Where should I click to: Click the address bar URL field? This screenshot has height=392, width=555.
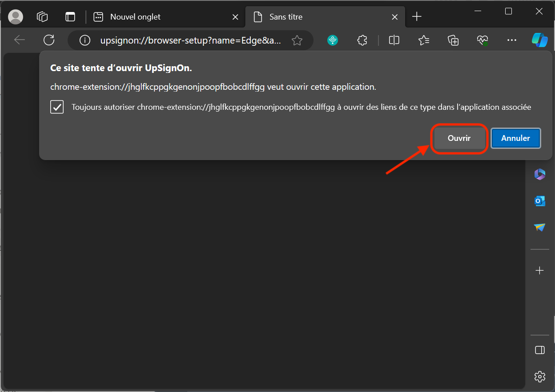(x=190, y=40)
